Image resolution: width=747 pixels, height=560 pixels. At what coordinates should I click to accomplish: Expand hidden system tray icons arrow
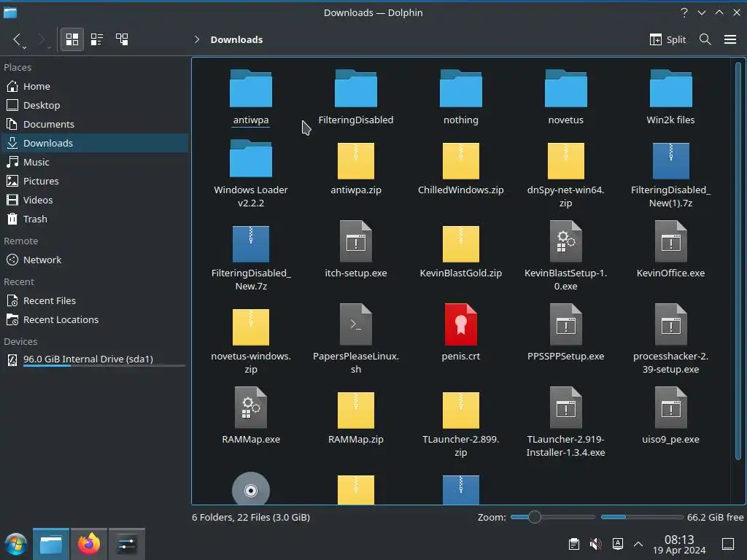click(638, 544)
